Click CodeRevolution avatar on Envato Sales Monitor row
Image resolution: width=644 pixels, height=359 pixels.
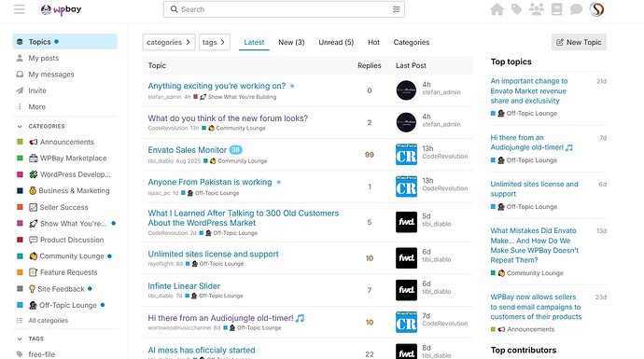pos(406,154)
